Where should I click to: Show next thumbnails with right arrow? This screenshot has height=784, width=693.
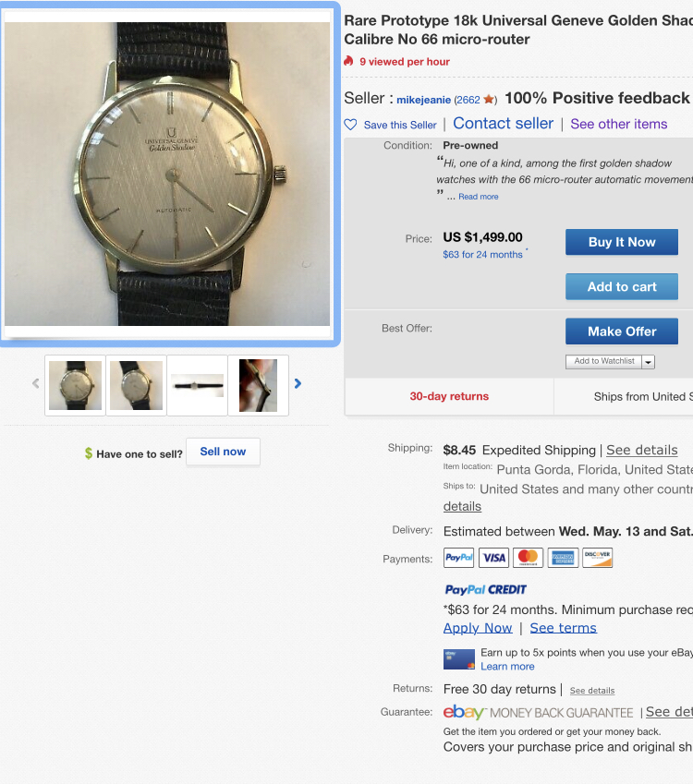298,383
